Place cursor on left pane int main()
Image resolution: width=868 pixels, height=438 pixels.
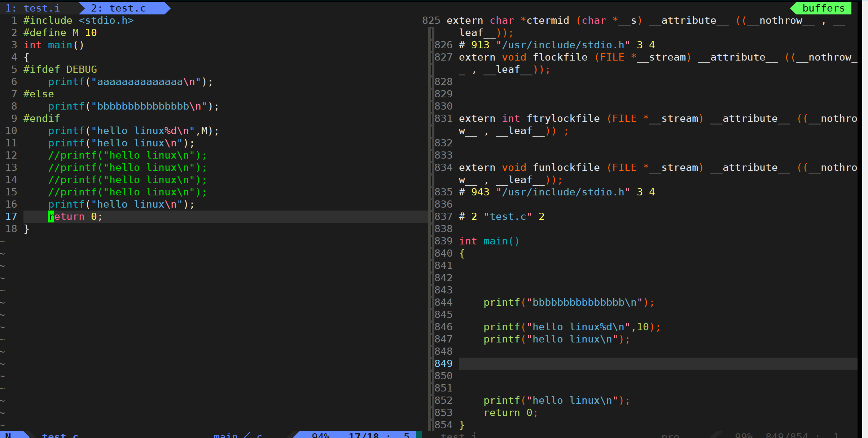pos(54,45)
